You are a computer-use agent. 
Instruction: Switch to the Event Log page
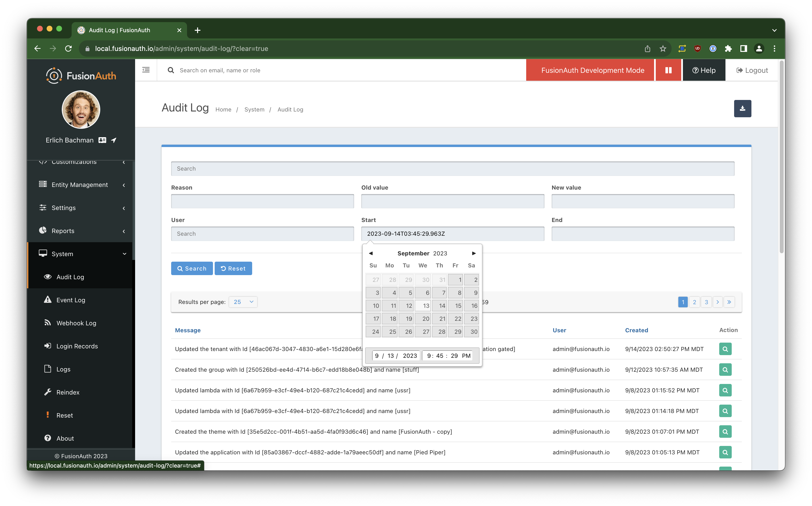[x=71, y=300]
